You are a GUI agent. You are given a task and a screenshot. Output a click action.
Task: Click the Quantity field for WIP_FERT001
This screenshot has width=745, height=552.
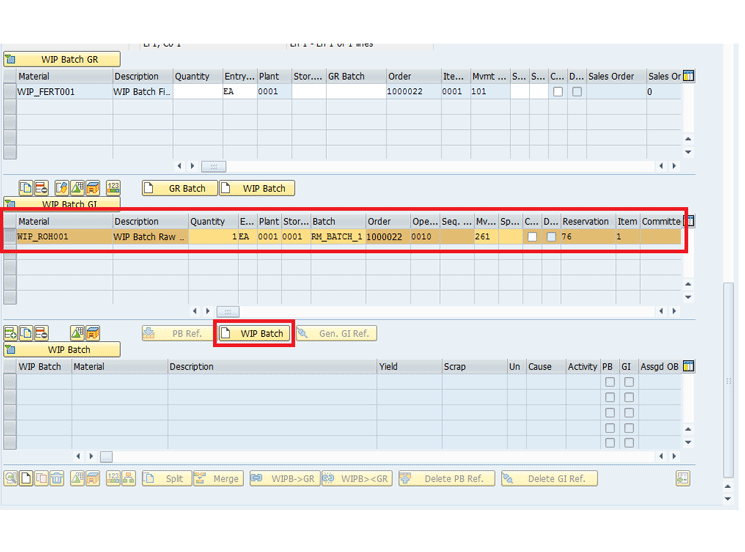coord(196,92)
